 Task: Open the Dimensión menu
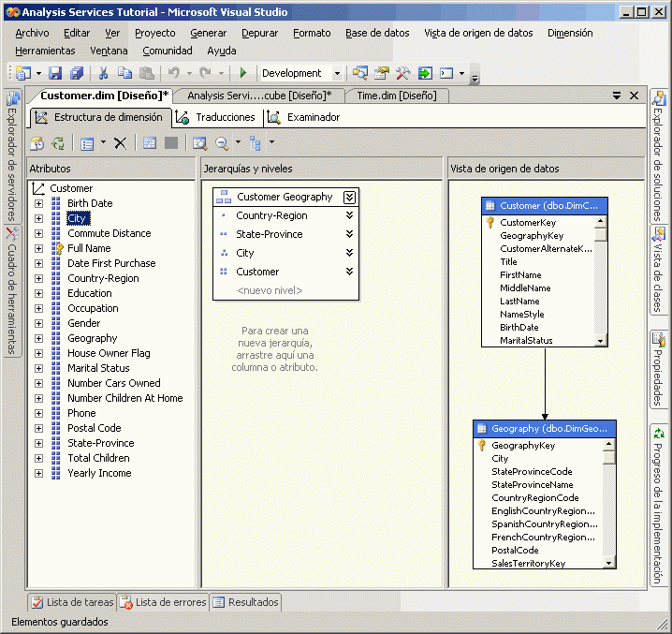[570, 33]
